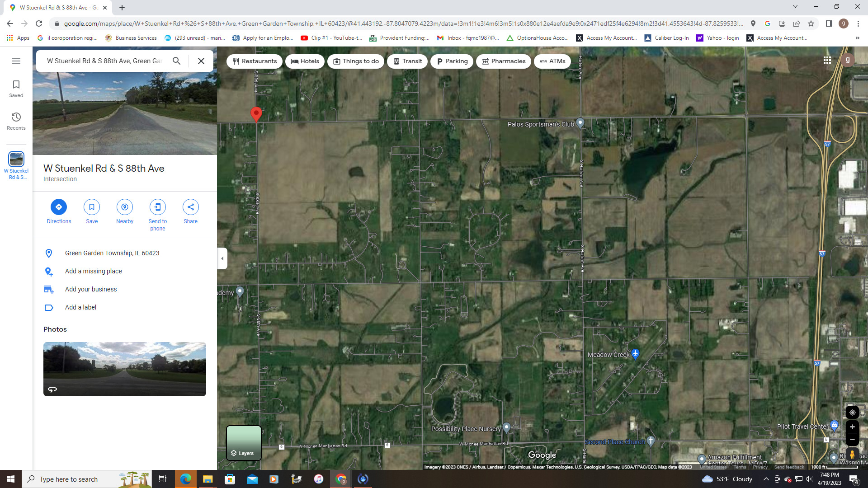
Task: Search Nearby this intersection
Action: click(x=125, y=211)
